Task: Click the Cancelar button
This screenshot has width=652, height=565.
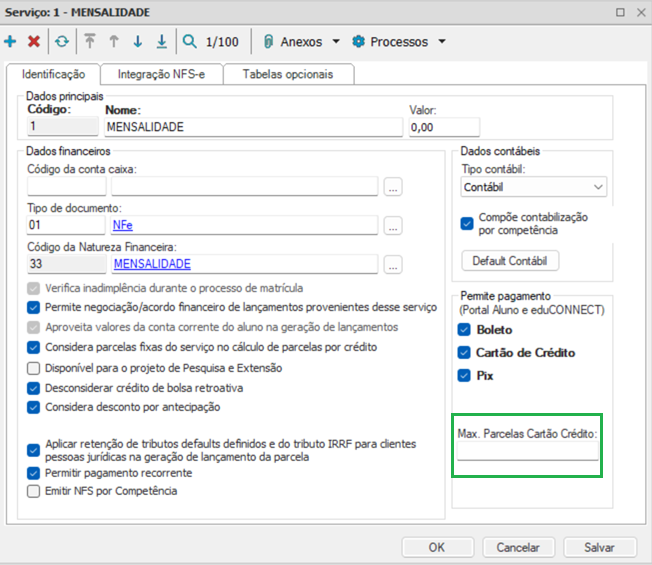Action: click(518, 547)
